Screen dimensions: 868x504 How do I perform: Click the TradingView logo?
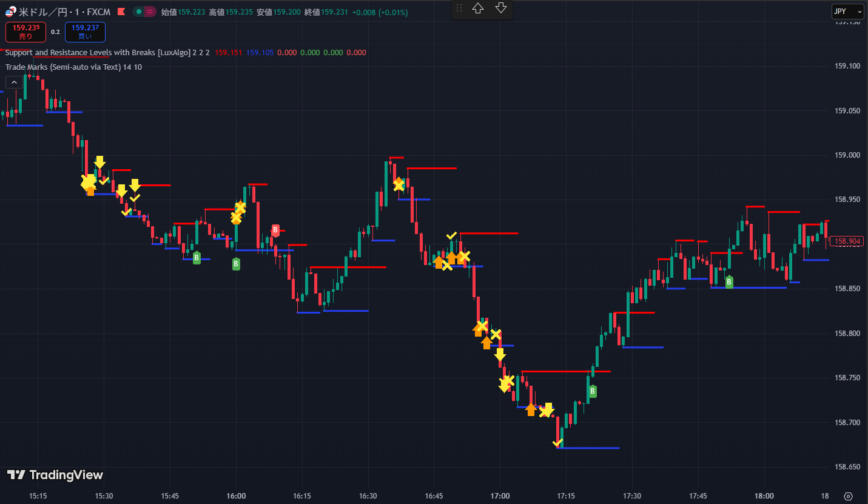tap(55, 475)
